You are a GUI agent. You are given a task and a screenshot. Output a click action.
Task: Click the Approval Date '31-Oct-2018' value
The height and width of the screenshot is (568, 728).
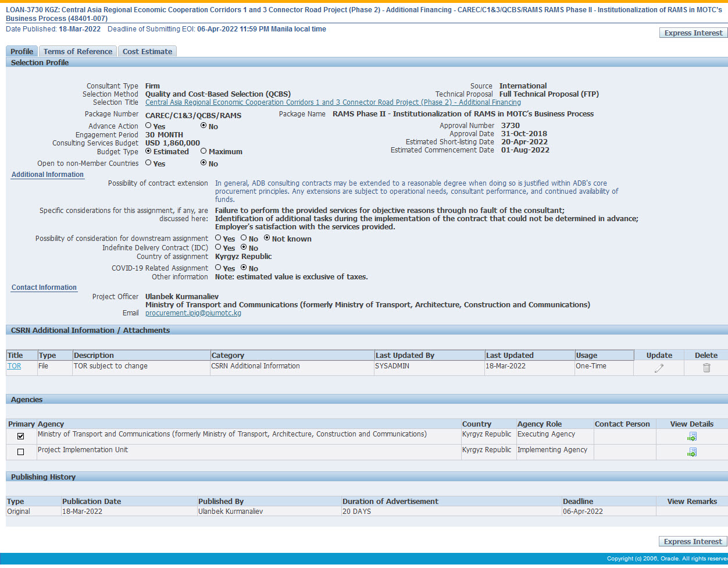coord(524,134)
